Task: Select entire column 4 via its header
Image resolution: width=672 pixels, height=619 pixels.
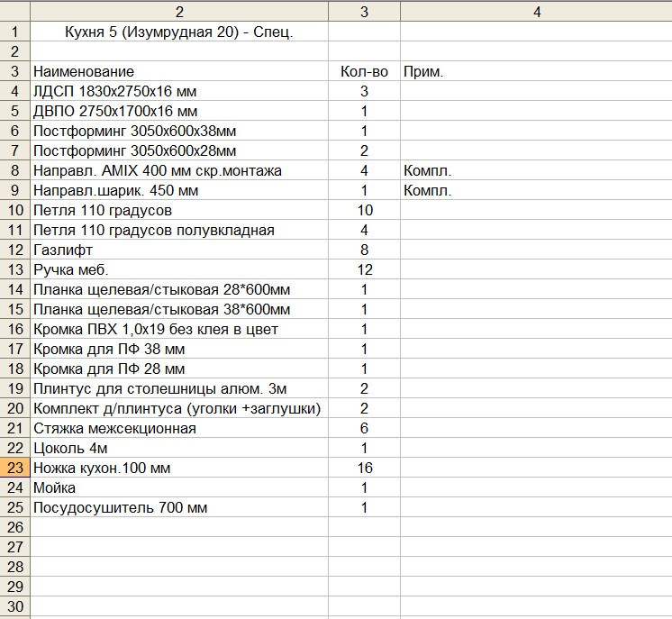Action: [536, 11]
